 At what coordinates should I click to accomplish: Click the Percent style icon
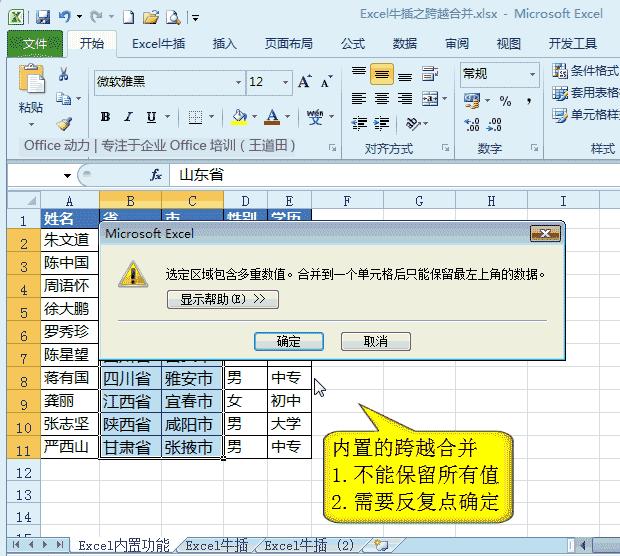[505, 101]
